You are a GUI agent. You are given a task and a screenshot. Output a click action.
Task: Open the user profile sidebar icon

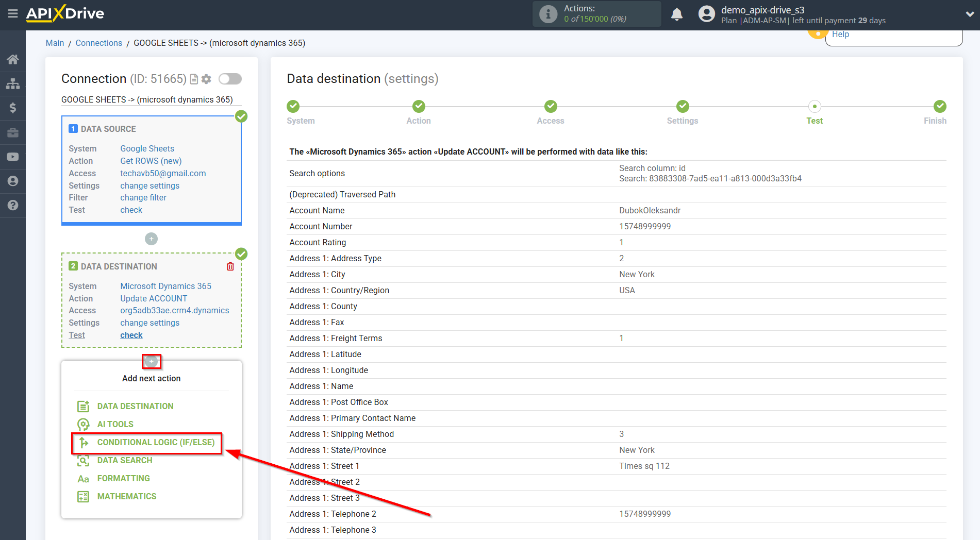[x=13, y=181]
